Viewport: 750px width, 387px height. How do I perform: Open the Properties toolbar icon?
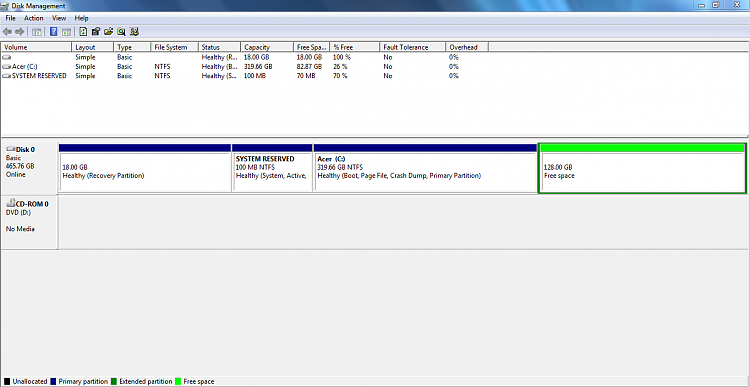pyautogui.click(x=96, y=32)
